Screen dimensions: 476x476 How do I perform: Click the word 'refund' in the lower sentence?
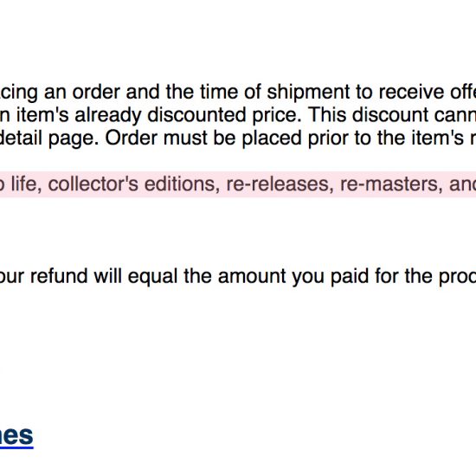59,276
